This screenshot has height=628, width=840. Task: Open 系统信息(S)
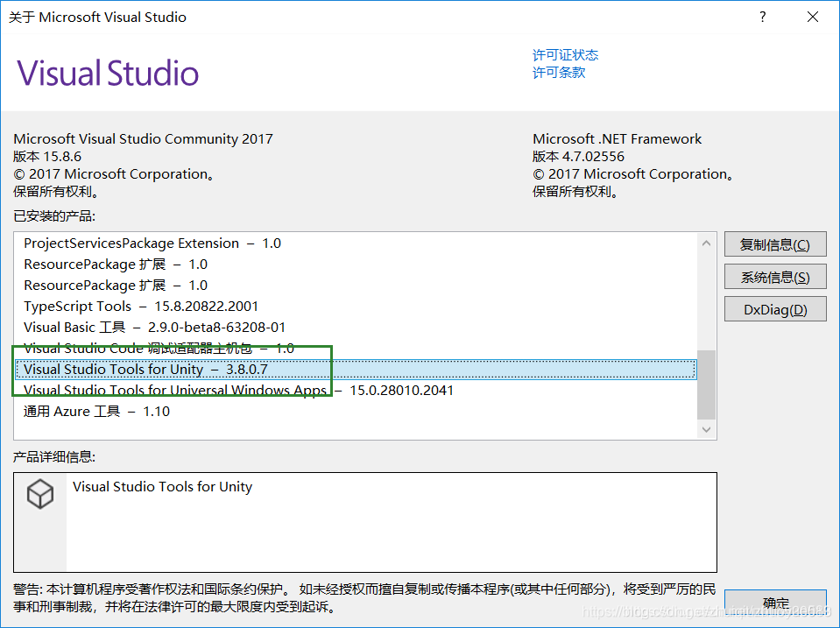pyautogui.click(x=774, y=276)
